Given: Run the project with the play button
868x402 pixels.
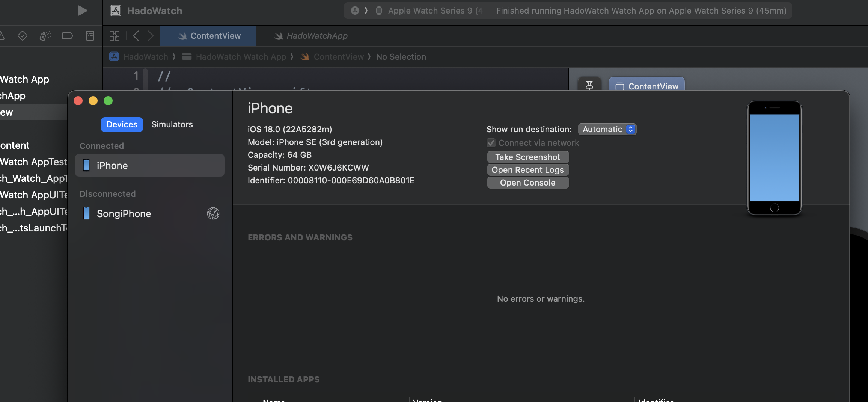Looking at the screenshot, I should click(x=82, y=11).
